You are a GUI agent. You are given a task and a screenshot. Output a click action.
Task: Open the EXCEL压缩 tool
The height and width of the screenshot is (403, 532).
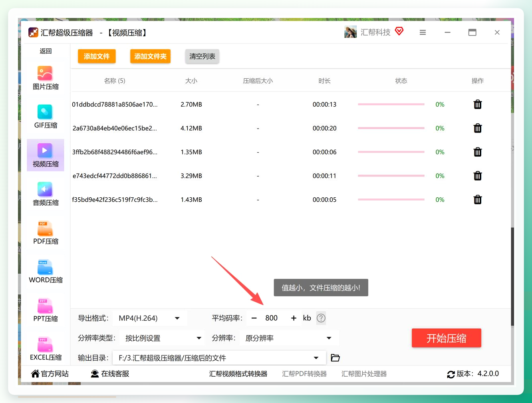(x=46, y=349)
